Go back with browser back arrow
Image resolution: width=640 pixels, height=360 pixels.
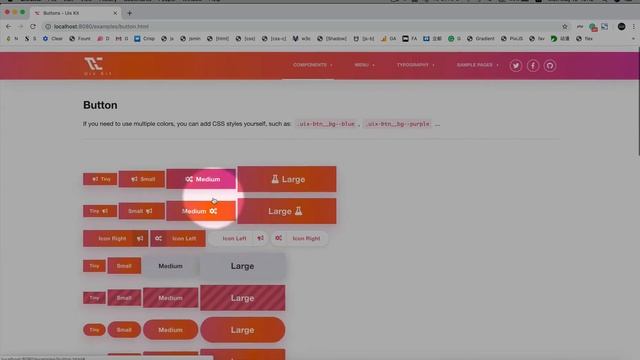coord(9,27)
